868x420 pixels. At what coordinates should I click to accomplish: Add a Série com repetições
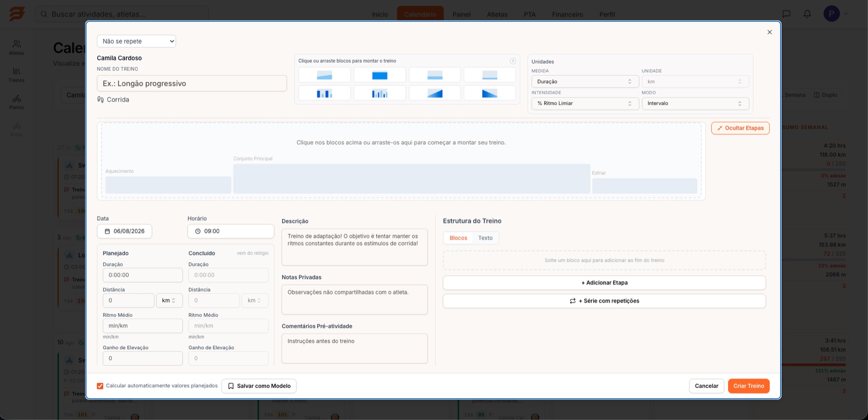pos(604,301)
